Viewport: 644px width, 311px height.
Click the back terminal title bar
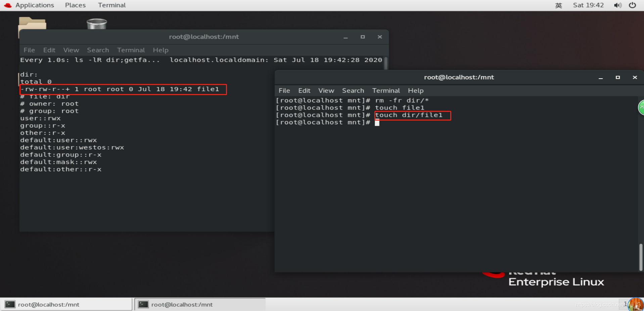tap(204, 37)
